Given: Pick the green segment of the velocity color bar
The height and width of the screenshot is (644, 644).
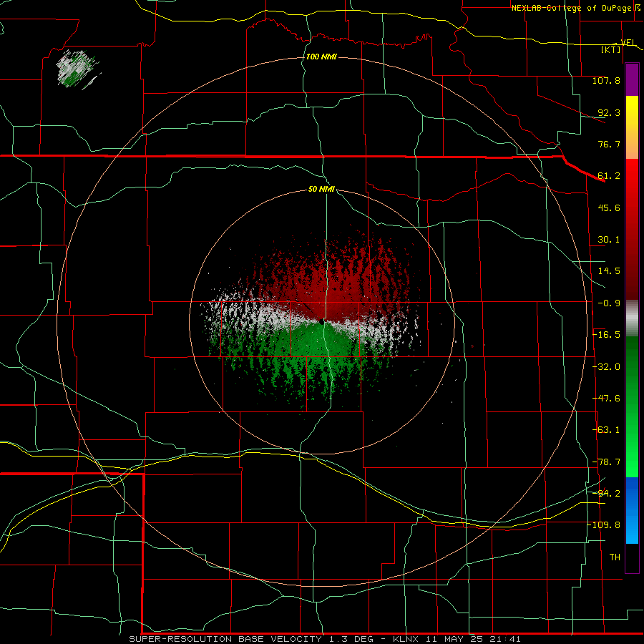Looking at the screenshot, I should tap(632, 406).
